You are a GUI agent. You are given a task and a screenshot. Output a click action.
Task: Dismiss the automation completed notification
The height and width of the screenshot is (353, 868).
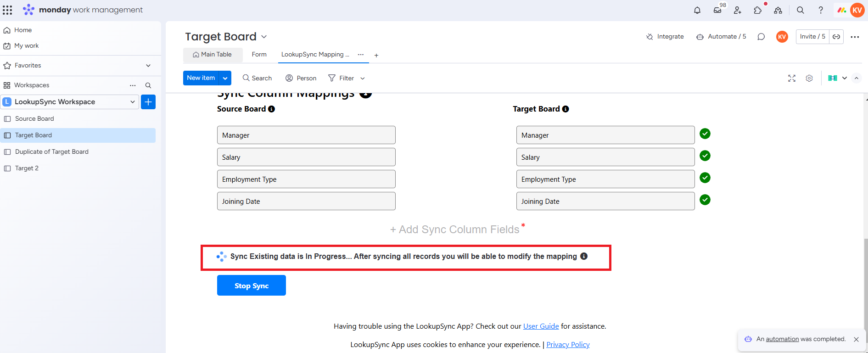pos(856,339)
